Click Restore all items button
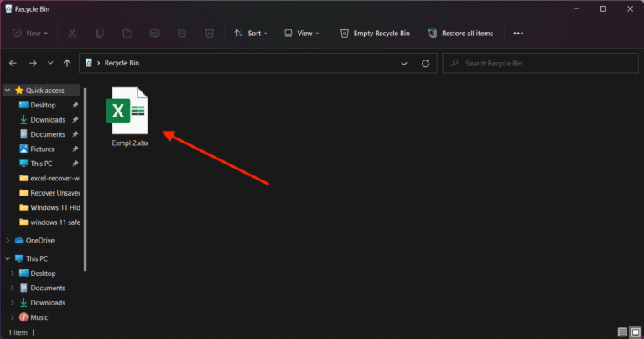 pos(460,34)
